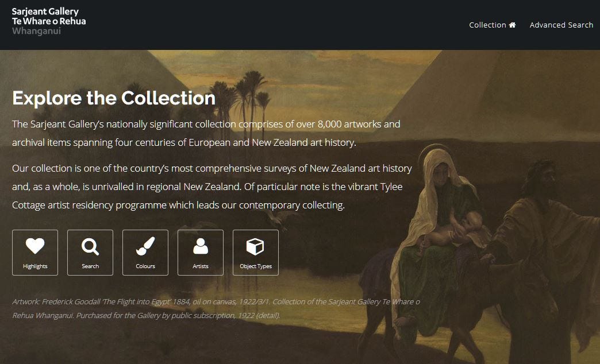Click the home icon beside Collection
The height and width of the screenshot is (364, 600).
click(x=513, y=25)
